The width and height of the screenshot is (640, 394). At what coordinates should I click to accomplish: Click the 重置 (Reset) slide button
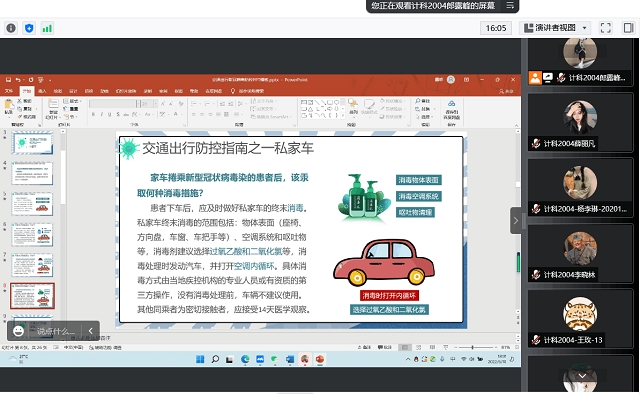point(71,109)
